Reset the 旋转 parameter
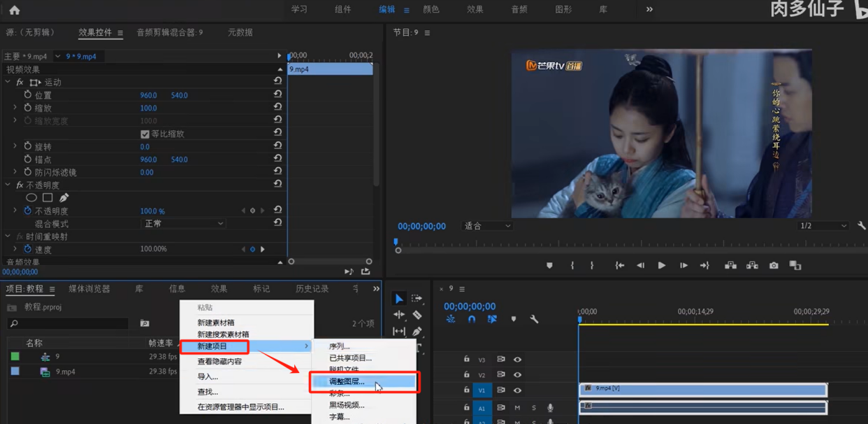 (x=277, y=146)
